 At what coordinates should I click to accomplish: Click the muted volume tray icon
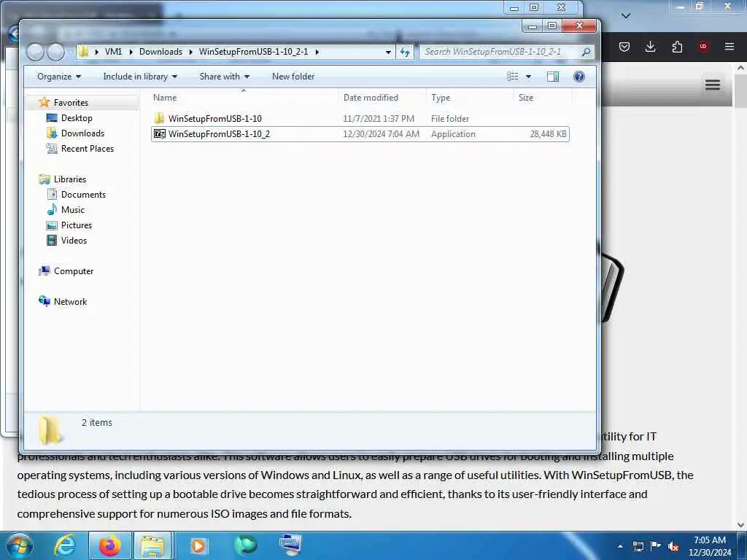(x=673, y=547)
